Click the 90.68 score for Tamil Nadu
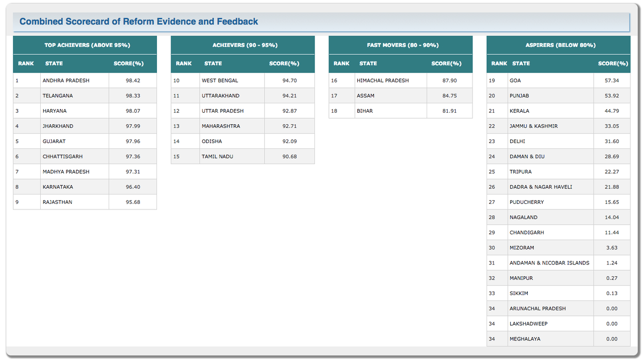The height and width of the screenshot is (359, 644). pyautogui.click(x=289, y=157)
